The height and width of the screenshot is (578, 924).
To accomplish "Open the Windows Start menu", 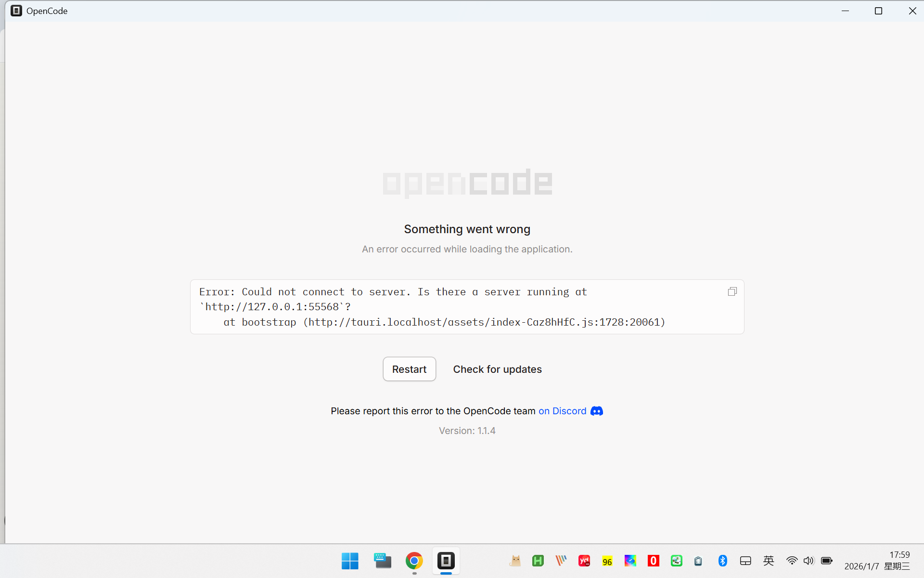I will coord(350,561).
